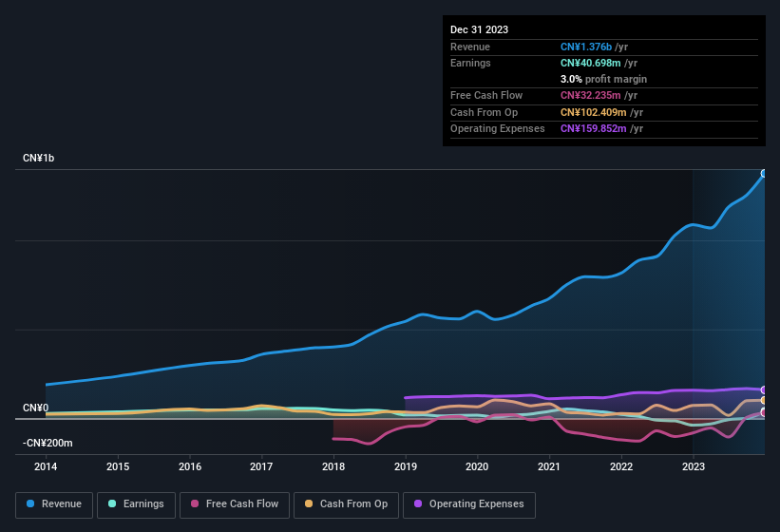Screen dimensions: 780x532
Task: Click the CN¥32.235m free cash flow value
Action: click(591, 95)
